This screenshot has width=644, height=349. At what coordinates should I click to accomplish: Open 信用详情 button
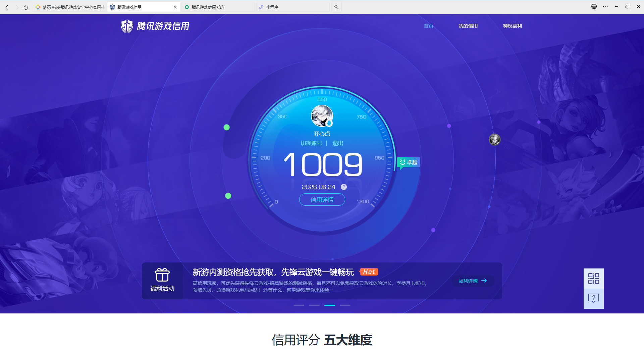[x=322, y=200]
